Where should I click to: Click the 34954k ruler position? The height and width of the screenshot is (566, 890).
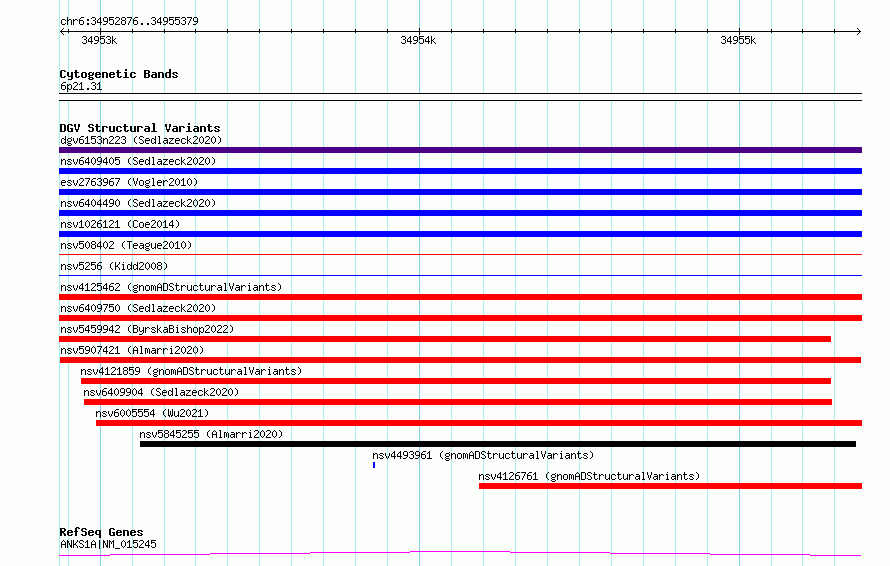click(x=418, y=40)
